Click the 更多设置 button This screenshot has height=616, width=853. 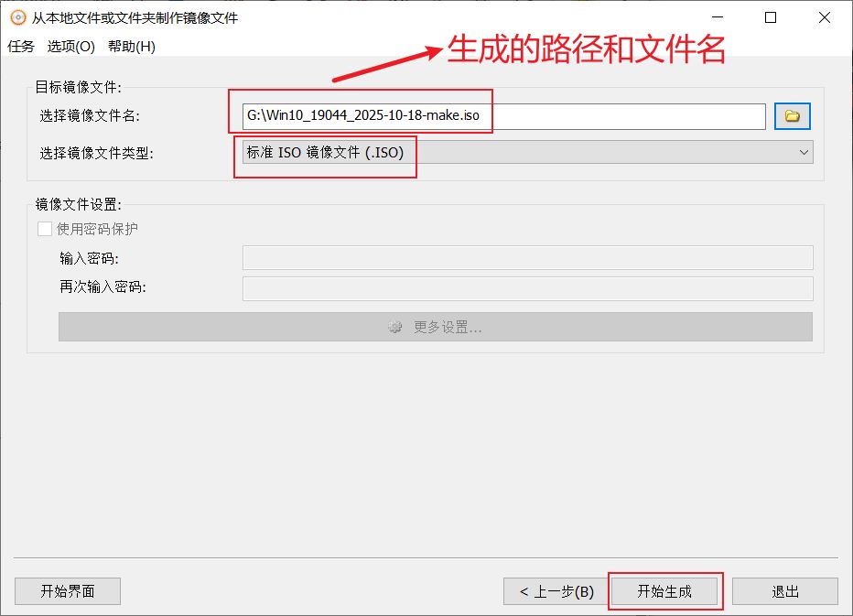(x=435, y=327)
